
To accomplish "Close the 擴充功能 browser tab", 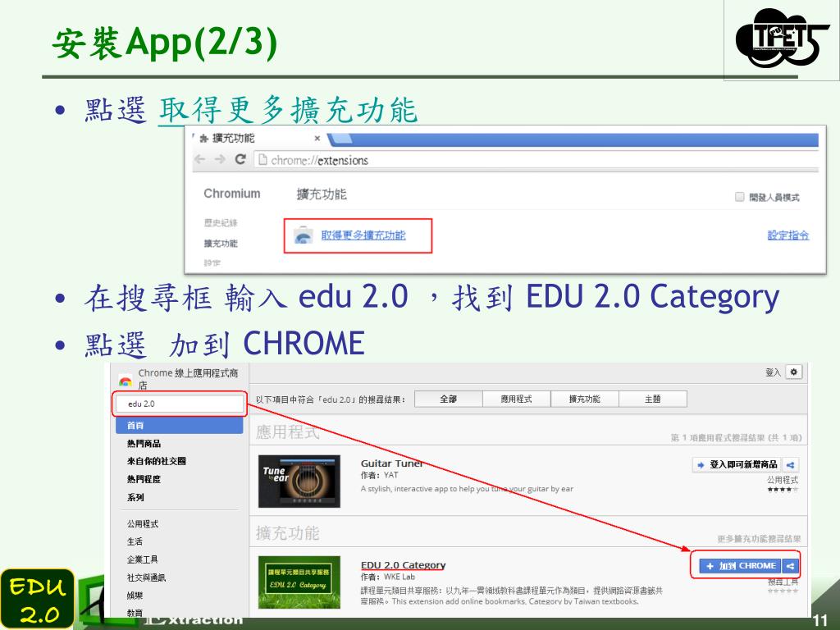I will click(317, 138).
